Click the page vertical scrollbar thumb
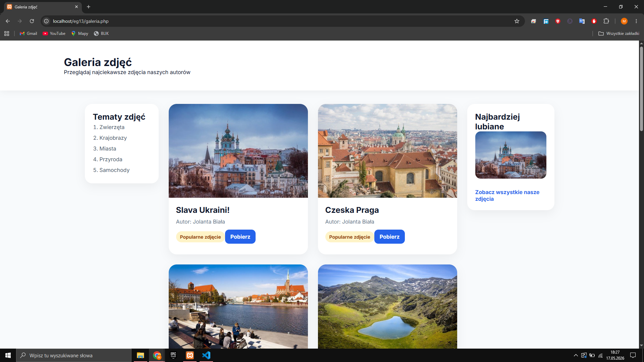644x362 pixels. (x=641, y=89)
